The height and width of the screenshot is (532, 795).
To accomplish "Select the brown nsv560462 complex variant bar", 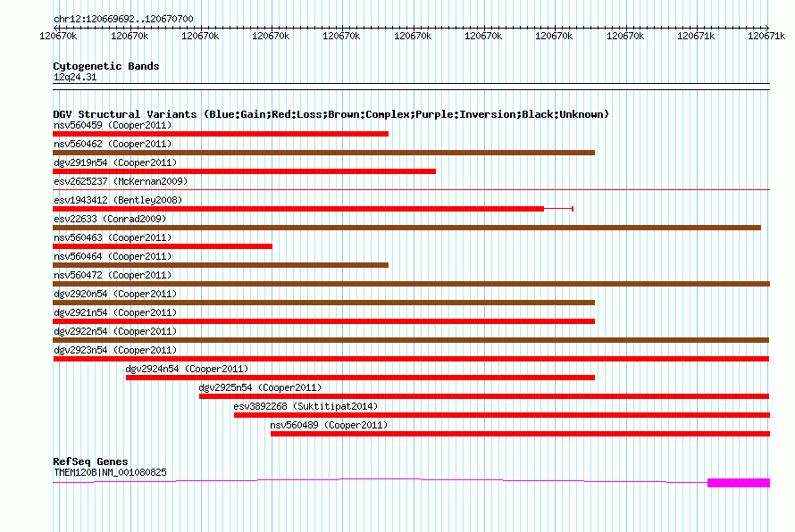I will [324, 153].
